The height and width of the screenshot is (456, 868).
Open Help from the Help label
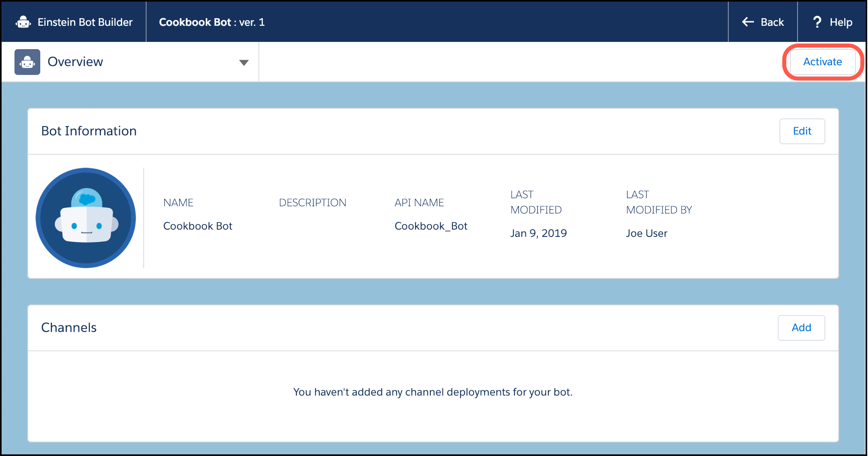pyautogui.click(x=841, y=22)
